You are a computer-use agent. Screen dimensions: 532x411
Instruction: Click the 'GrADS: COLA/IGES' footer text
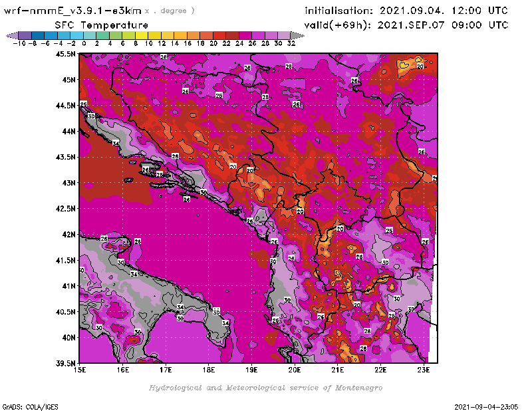(x=30, y=407)
